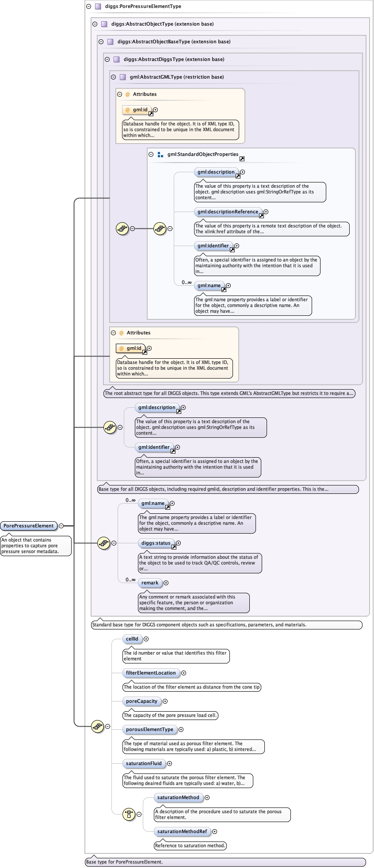Click the reference arrow on diggs:status
Screen dimensions: 374x868
(x=174, y=547)
